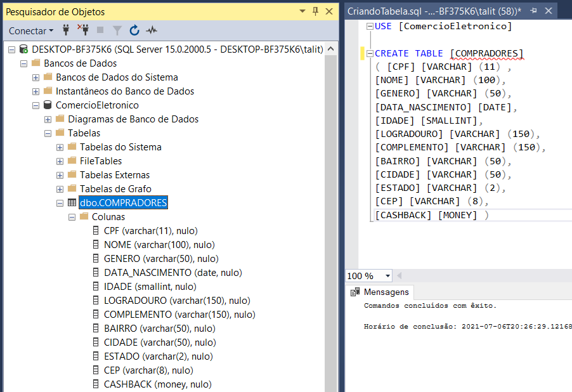Screen dimensions: 572x392
Task: Click the column icon beside BAIRRO
Action: (96, 328)
